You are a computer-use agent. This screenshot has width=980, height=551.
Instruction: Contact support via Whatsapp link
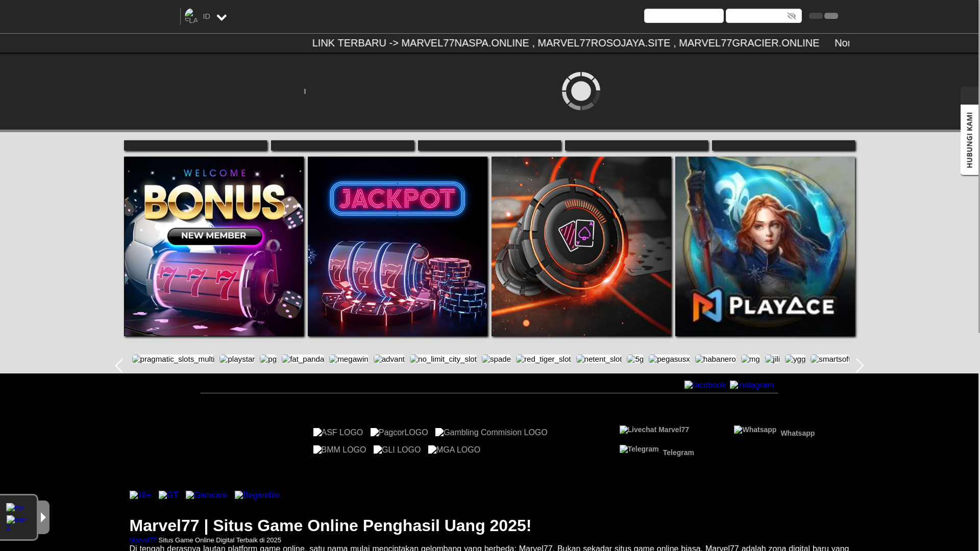pos(774,432)
